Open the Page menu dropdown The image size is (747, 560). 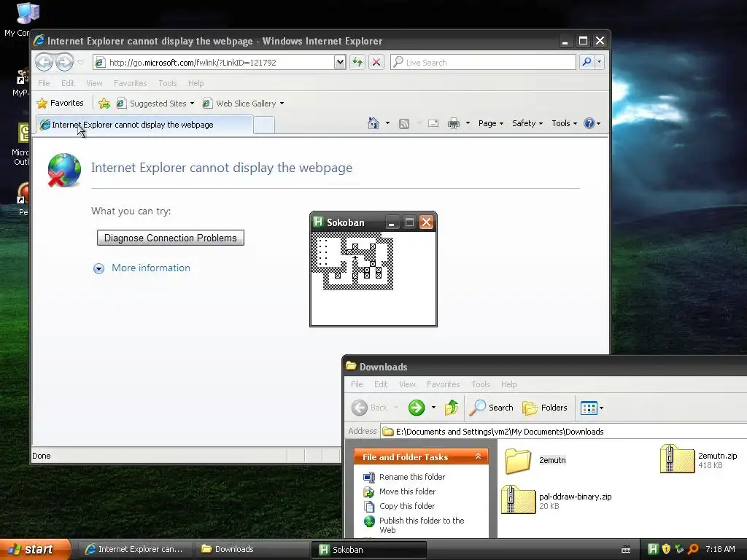(491, 123)
